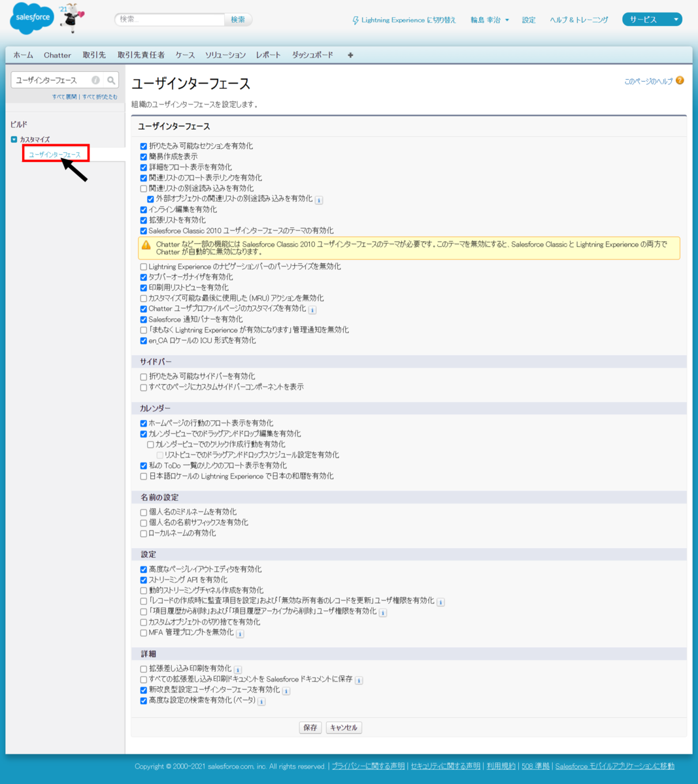
Task: Click the search magnifier icon in sidebar quick find
Action: pos(111,80)
